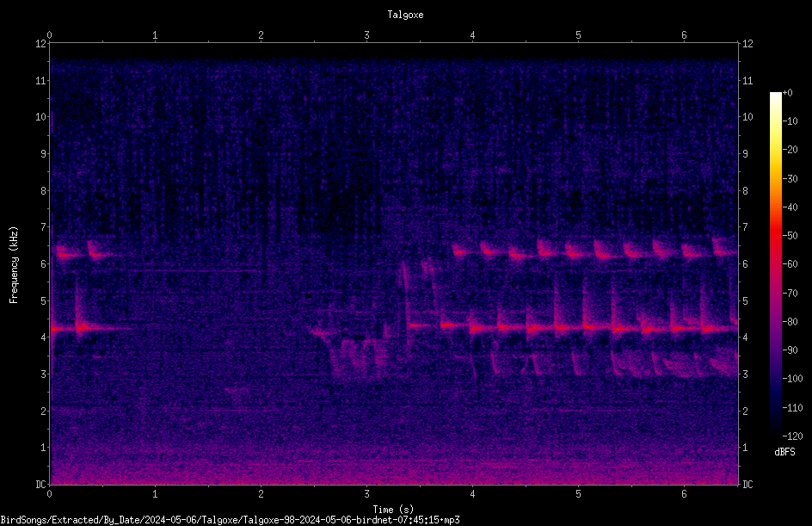Viewport: 812px width, 526px height.
Task: Click the -120 value on dBFS scale
Action: (792, 436)
